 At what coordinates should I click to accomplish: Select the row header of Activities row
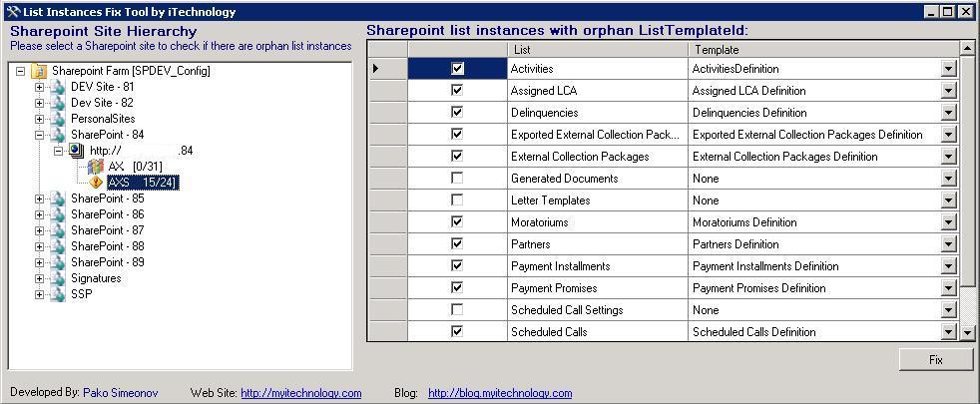point(387,69)
